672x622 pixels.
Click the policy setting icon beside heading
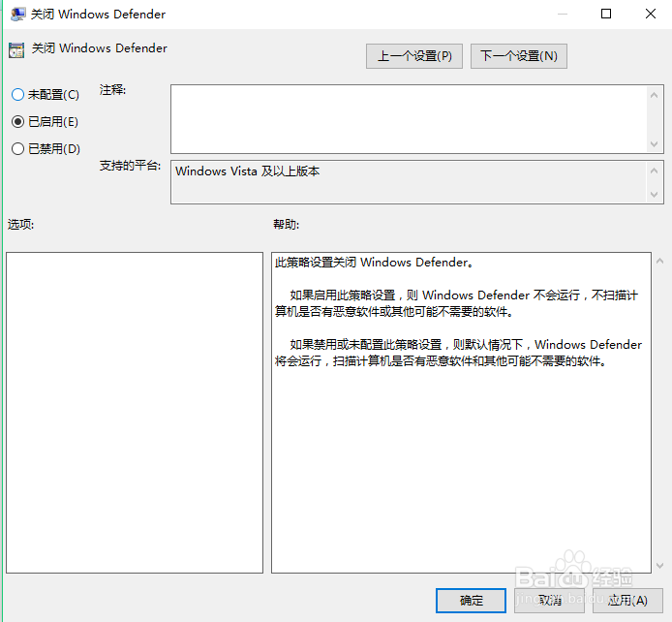pos(16,50)
